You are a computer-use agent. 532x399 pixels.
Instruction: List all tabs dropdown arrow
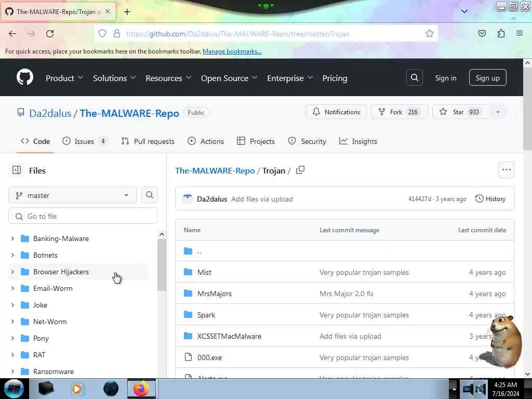coord(464,11)
